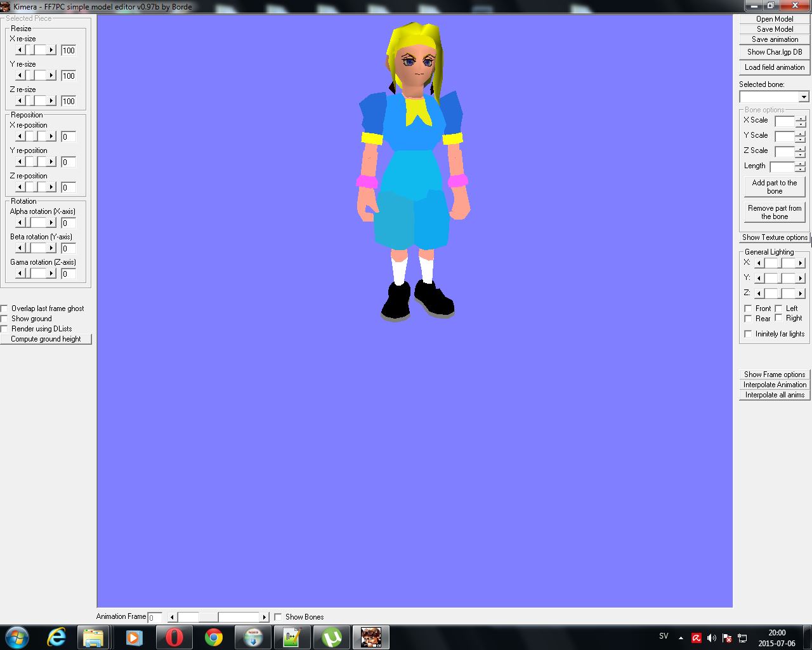Select the Kimera taskbar icon
The width and height of the screenshot is (812, 650).
tap(371, 637)
